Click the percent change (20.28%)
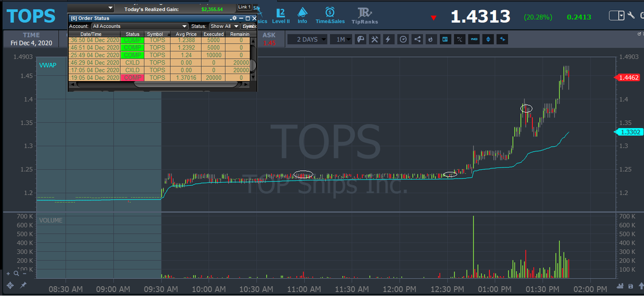 pyautogui.click(x=538, y=17)
